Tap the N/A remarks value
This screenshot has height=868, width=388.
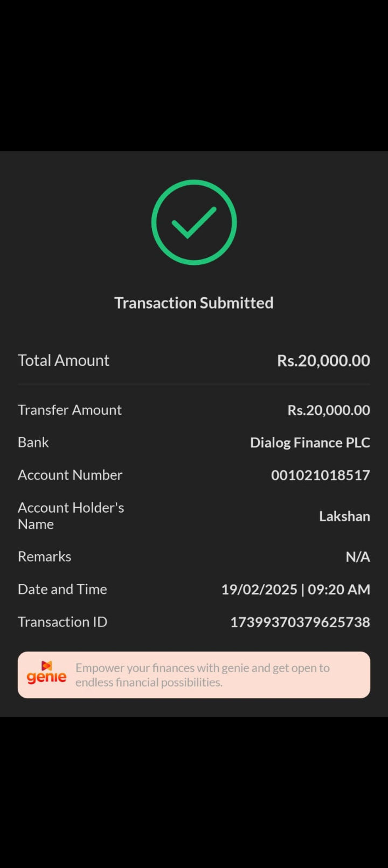click(358, 556)
